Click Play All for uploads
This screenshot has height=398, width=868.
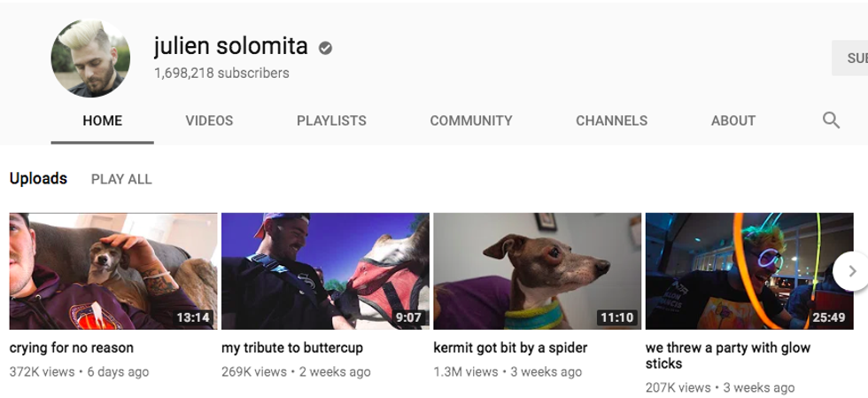tap(121, 179)
